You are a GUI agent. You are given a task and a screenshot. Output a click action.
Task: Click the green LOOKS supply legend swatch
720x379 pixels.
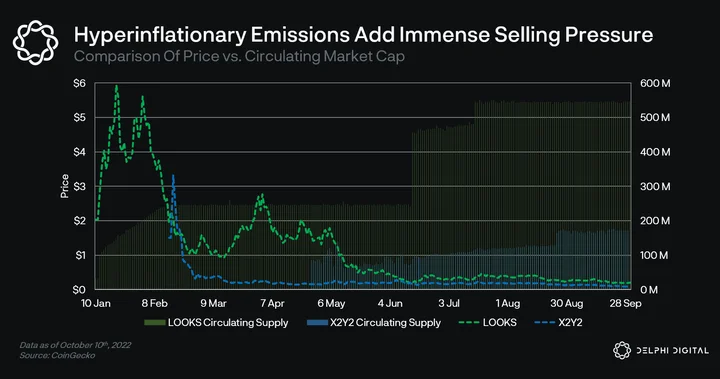[x=155, y=322]
